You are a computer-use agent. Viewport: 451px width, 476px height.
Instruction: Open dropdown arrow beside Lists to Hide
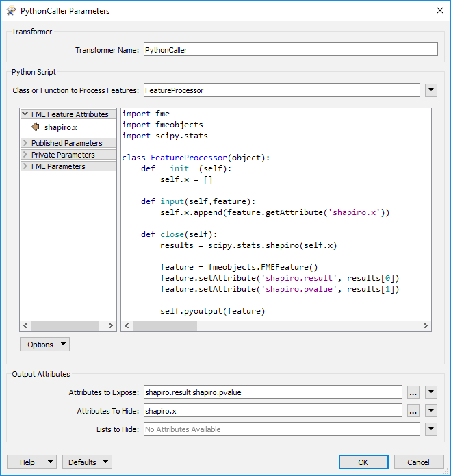[x=430, y=429]
